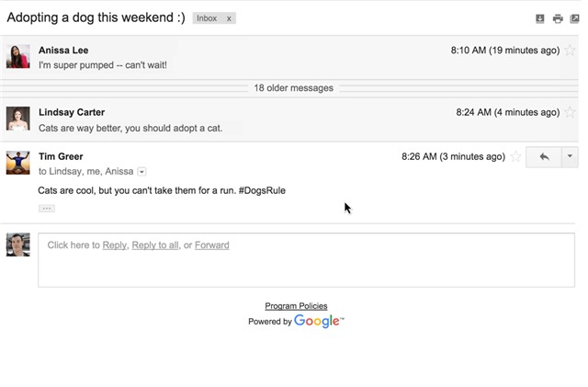Open the Program Policies link
Viewport: 588px width, 387px height.
(x=296, y=306)
